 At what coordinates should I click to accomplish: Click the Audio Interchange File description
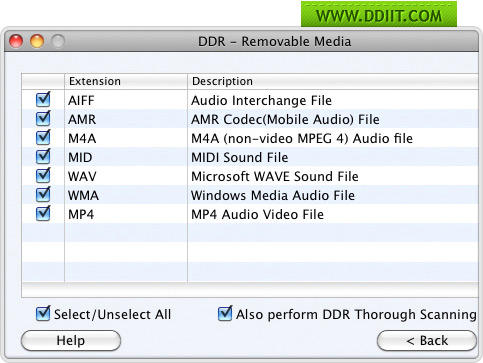coord(261,100)
